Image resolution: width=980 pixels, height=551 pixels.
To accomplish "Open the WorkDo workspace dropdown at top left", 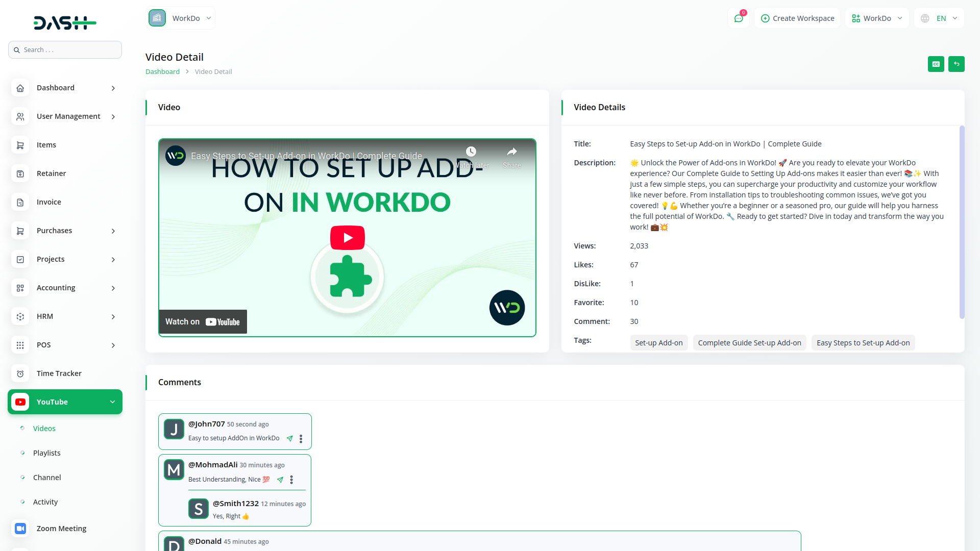I will coord(180,18).
